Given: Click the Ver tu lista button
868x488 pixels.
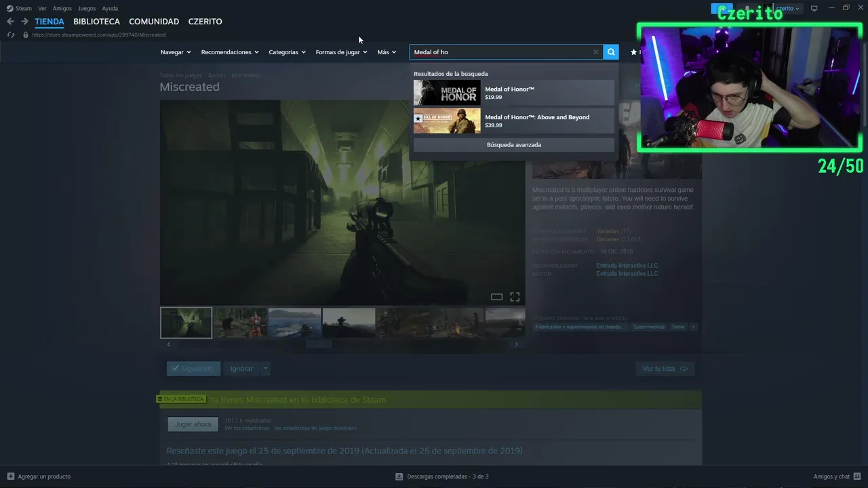Looking at the screenshot, I should pos(665,369).
